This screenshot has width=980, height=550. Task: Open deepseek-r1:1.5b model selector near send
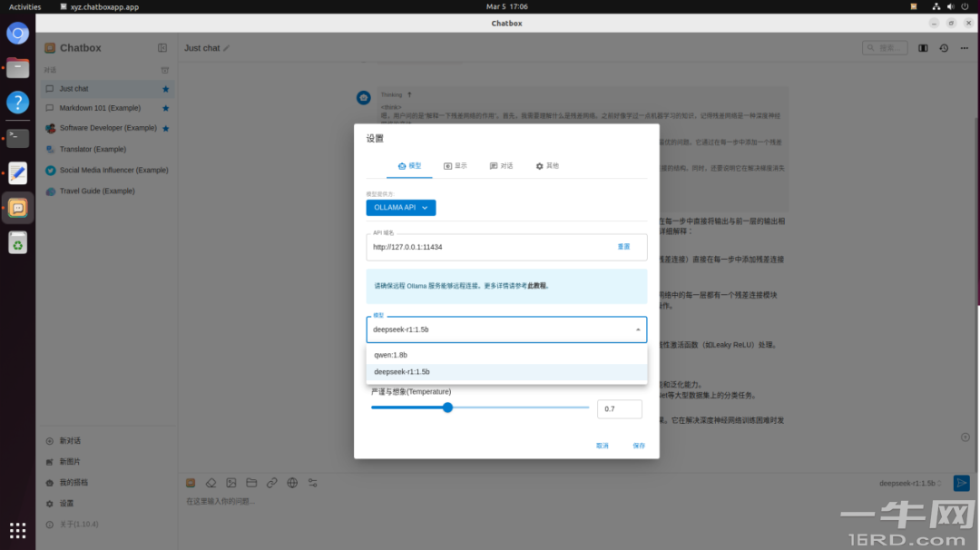[x=910, y=483]
